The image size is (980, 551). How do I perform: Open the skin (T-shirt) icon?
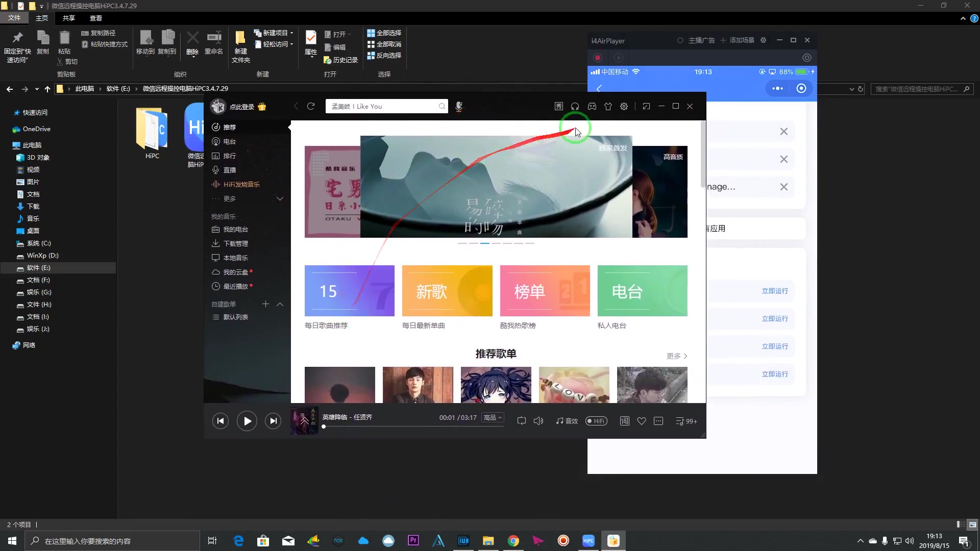(608, 106)
